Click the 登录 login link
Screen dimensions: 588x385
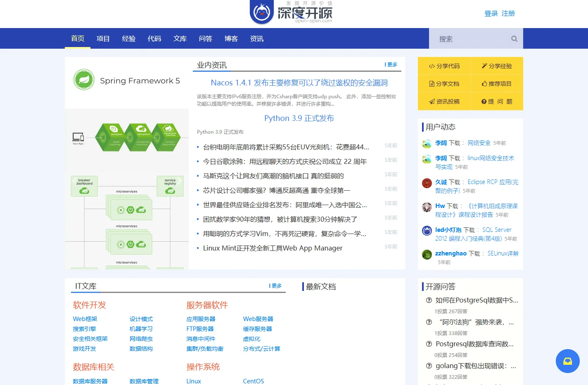tap(491, 14)
